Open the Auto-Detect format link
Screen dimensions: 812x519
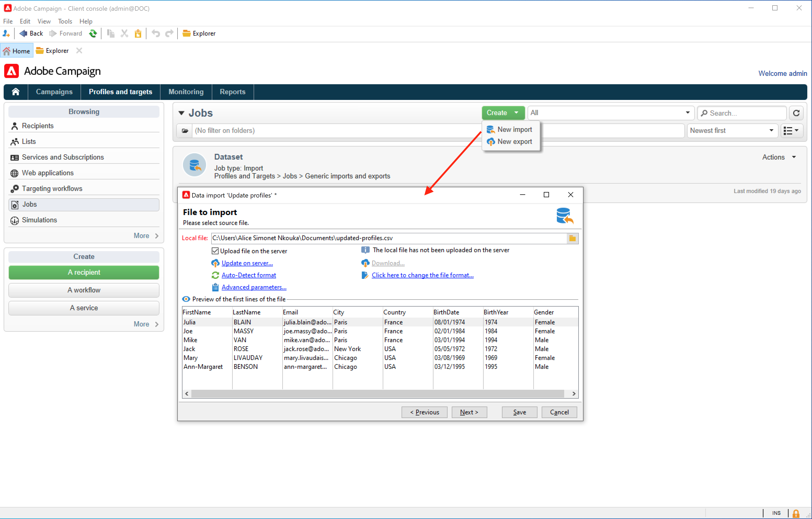pyautogui.click(x=249, y=275)
